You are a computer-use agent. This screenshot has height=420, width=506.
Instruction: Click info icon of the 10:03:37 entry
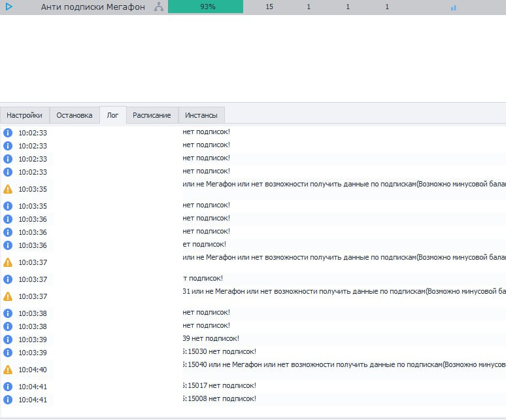point(8,279)
